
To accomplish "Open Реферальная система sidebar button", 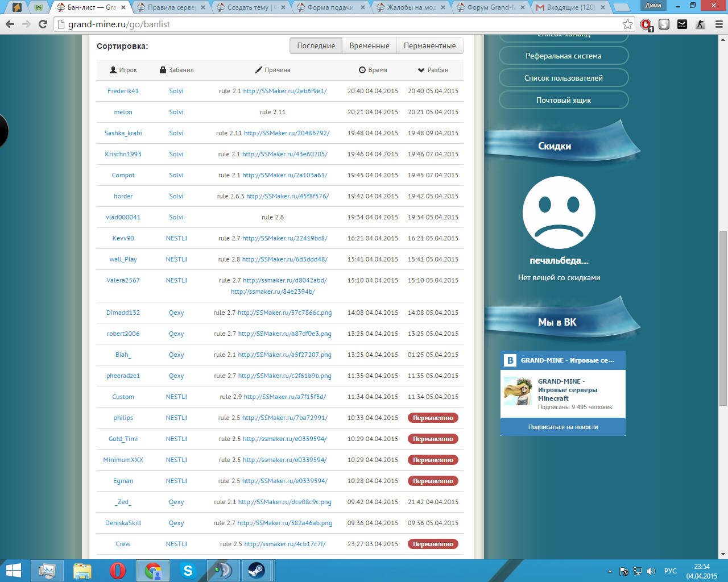I will point(564,56).
